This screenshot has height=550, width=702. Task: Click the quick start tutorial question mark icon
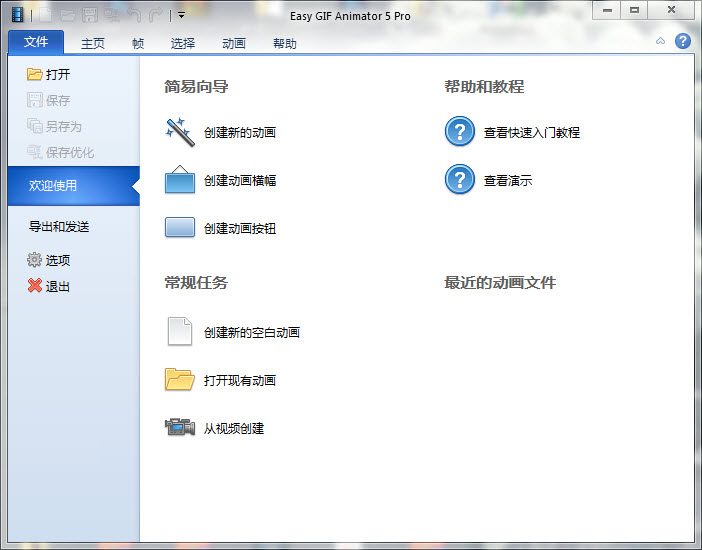(x=460, y=132)
